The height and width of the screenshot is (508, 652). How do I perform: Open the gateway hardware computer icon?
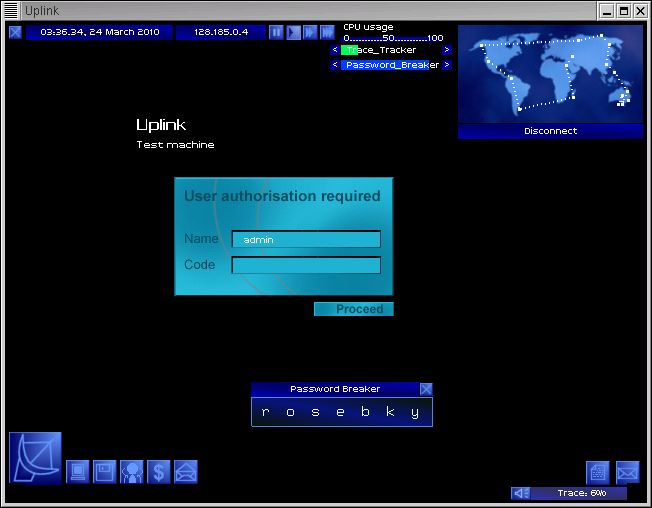78,472
